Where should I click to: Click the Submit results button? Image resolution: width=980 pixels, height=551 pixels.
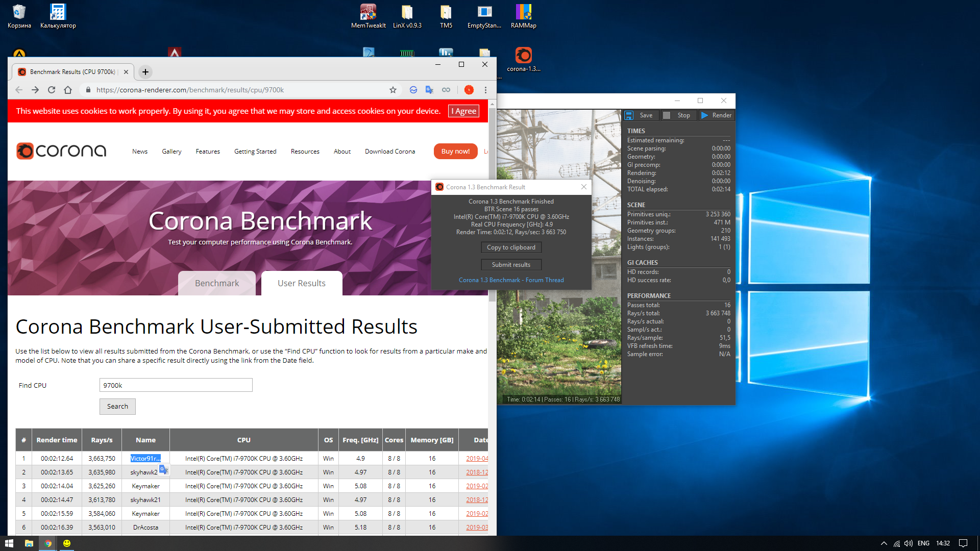[511, 265]
